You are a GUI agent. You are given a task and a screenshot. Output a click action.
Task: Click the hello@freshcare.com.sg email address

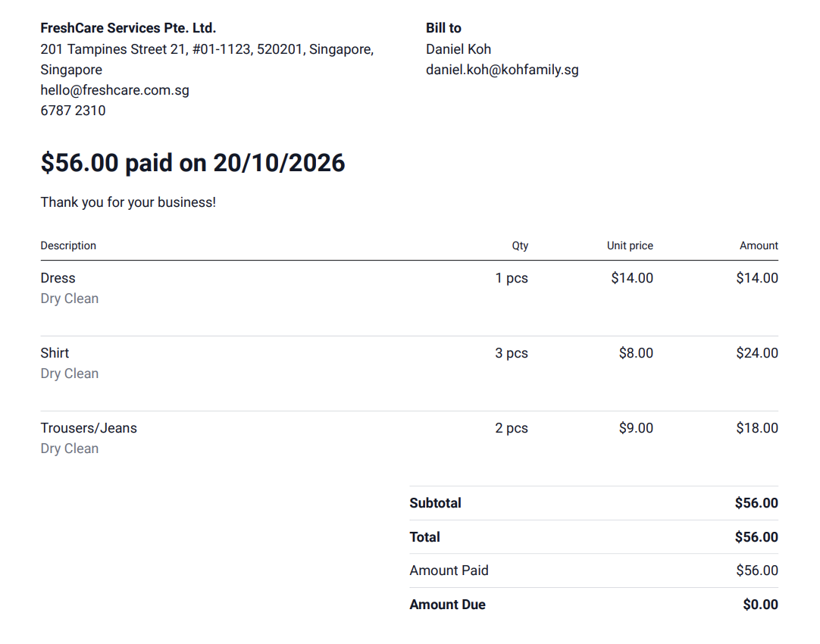(x=115, y=90)
